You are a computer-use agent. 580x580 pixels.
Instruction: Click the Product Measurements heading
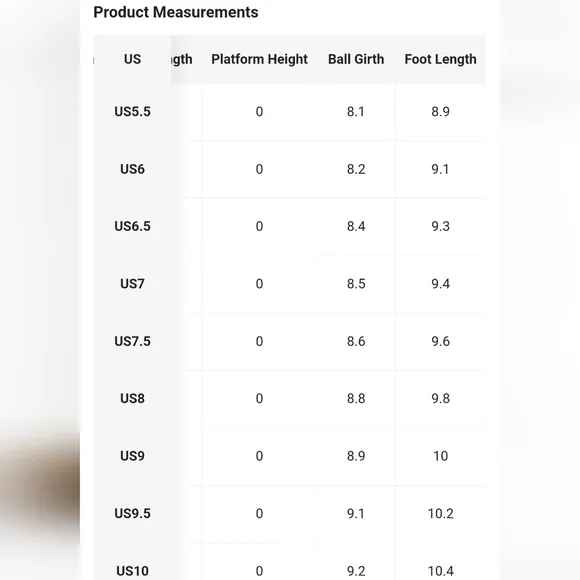pos(176,12)
